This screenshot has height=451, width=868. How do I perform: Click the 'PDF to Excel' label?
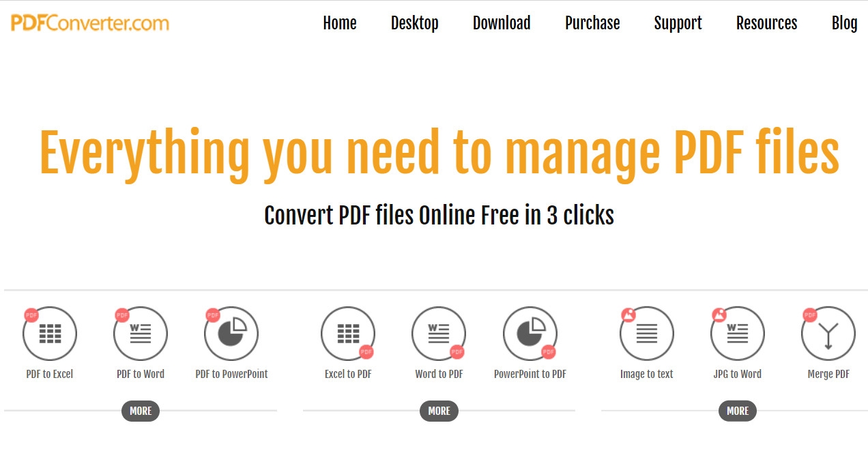(50, 374)
